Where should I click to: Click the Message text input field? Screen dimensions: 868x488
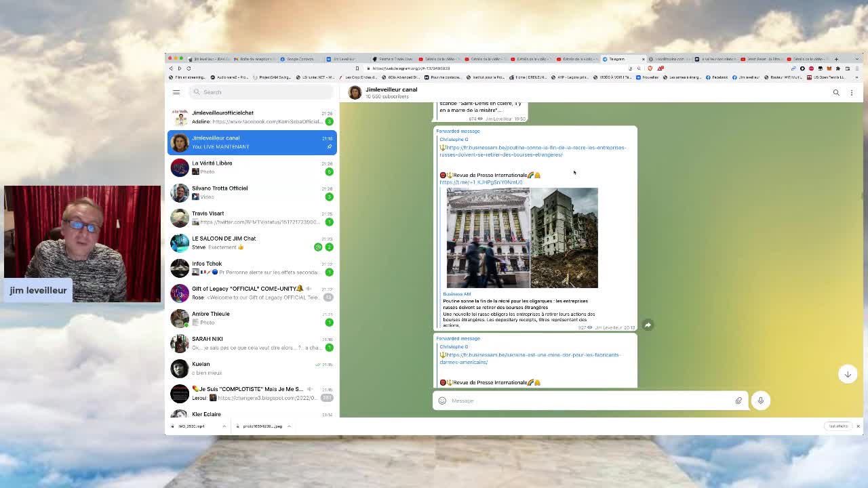590,401
